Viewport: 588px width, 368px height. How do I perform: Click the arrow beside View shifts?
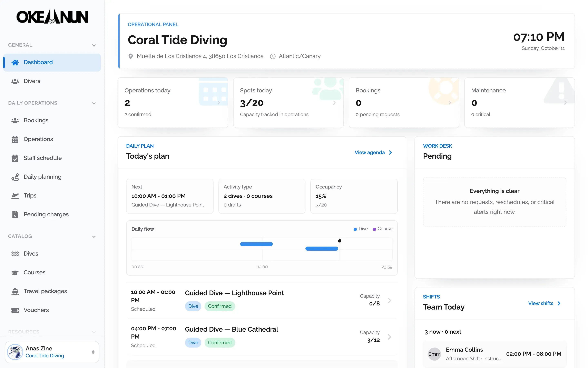[x=559, y=304]
